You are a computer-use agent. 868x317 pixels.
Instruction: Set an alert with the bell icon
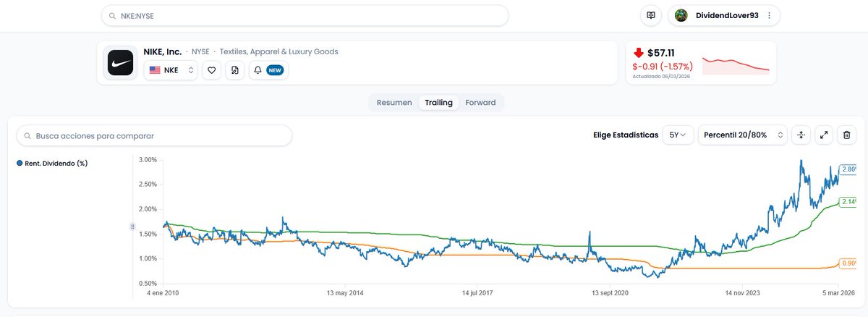pyautogui.click(x=258, y=70)
